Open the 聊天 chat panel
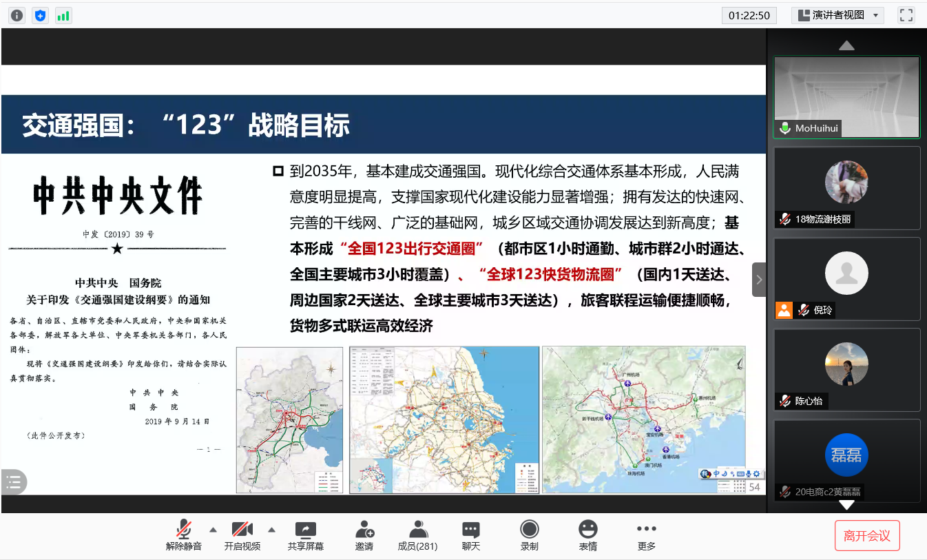Viewport: 927px width, 560px height. [x=471, y=535]
